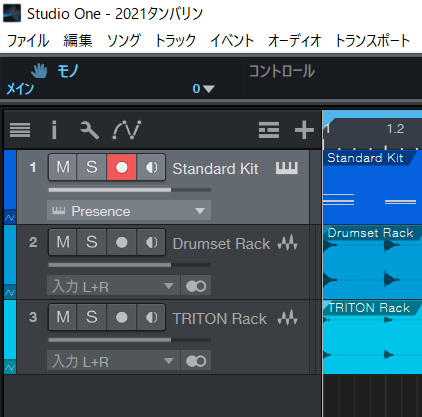Click the メイン label
The height and width of the screenshot is (417, 422).
(20, 89)
